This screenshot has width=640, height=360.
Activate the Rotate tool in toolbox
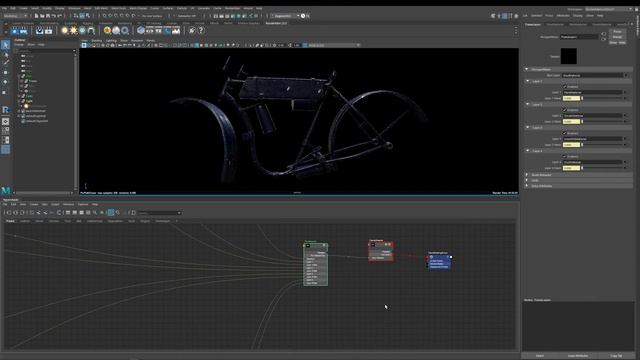(5, 82)
